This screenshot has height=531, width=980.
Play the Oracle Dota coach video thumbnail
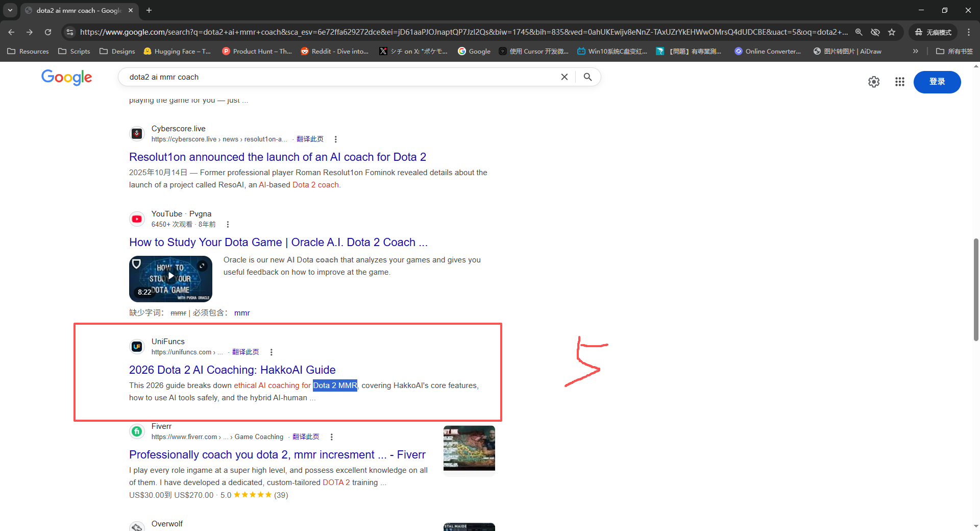point(170,278)
